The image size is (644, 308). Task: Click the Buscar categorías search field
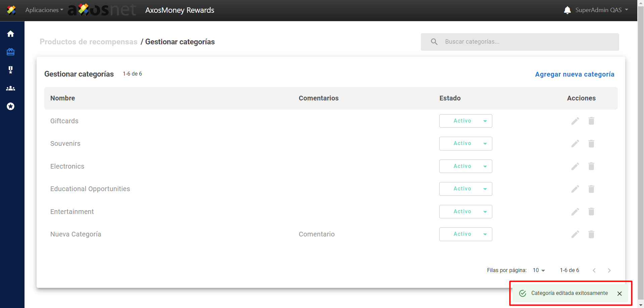[527, 42]
